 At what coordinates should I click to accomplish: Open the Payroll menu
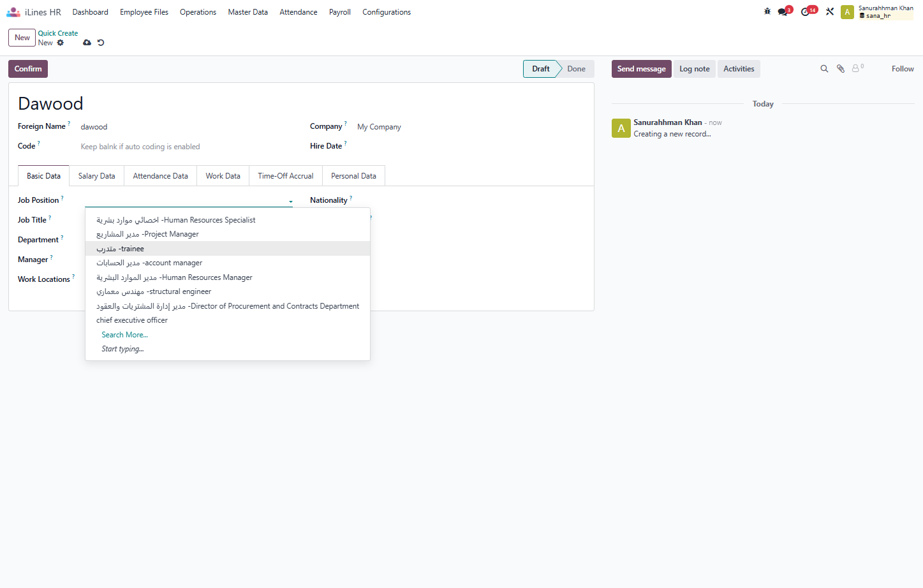tap(340, 12)
